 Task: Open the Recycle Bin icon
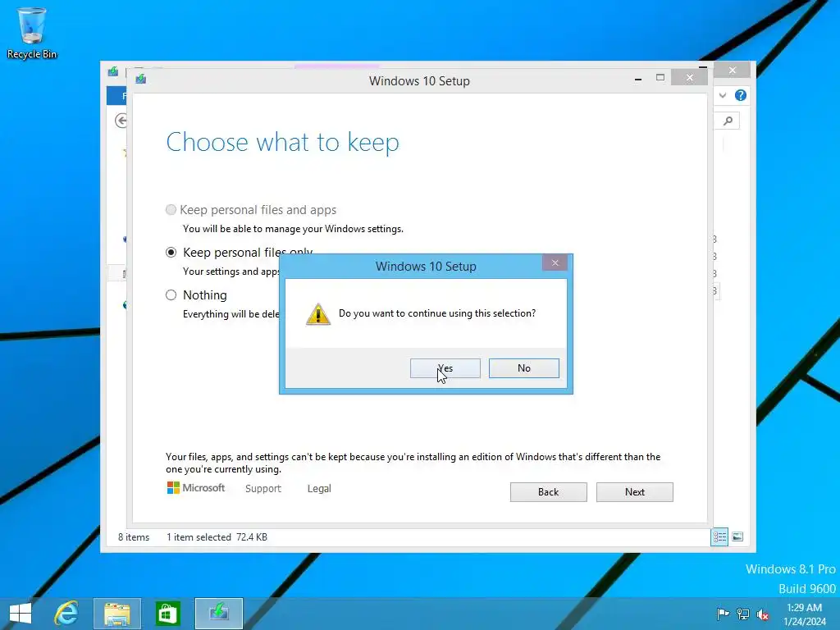(32, 33)
